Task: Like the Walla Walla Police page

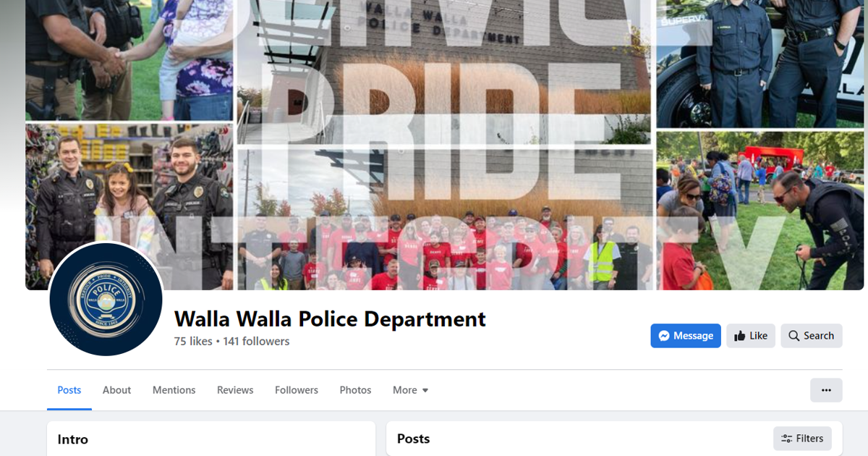Action: 751,336
